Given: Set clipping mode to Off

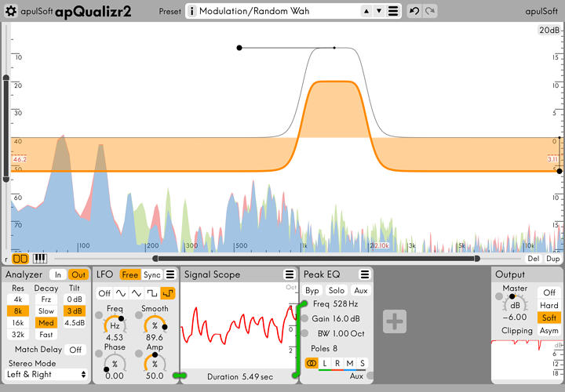Looking at the screenshot, I should pyautogui.click(x=549, y=292).
